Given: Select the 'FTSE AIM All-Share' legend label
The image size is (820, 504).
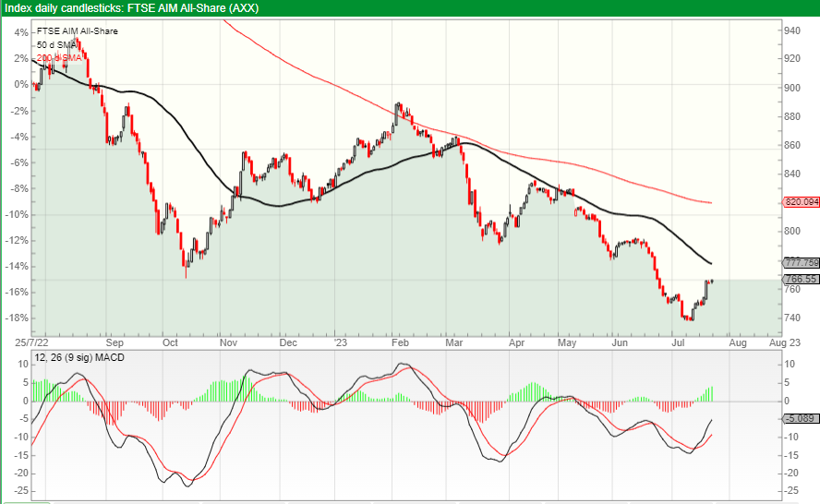Looking at the screenshot, I should pos(78,31).
